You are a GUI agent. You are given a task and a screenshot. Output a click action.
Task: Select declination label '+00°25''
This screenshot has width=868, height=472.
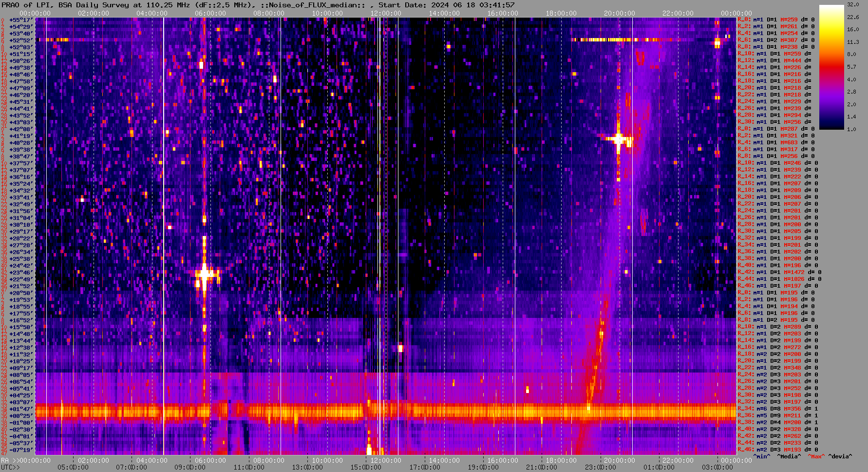click(21, 415)
